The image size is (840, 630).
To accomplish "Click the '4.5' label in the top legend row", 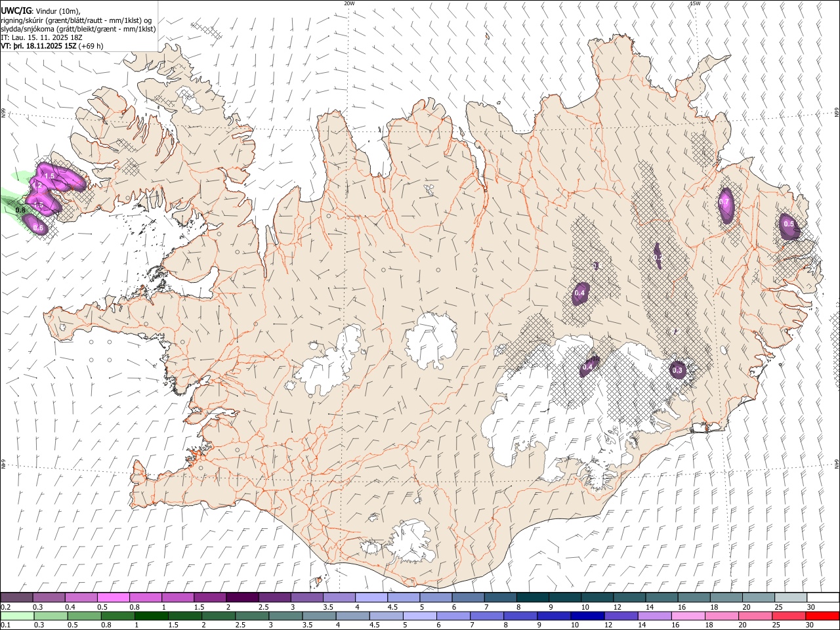I will point(392,607).
